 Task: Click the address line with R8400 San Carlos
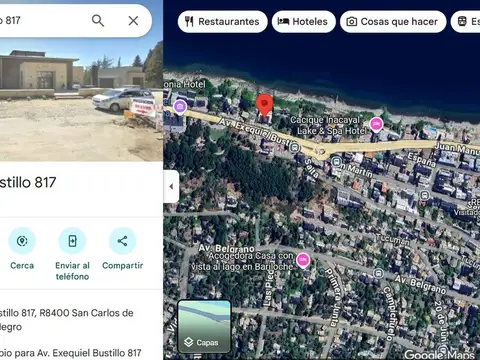[x=67, y=320]
